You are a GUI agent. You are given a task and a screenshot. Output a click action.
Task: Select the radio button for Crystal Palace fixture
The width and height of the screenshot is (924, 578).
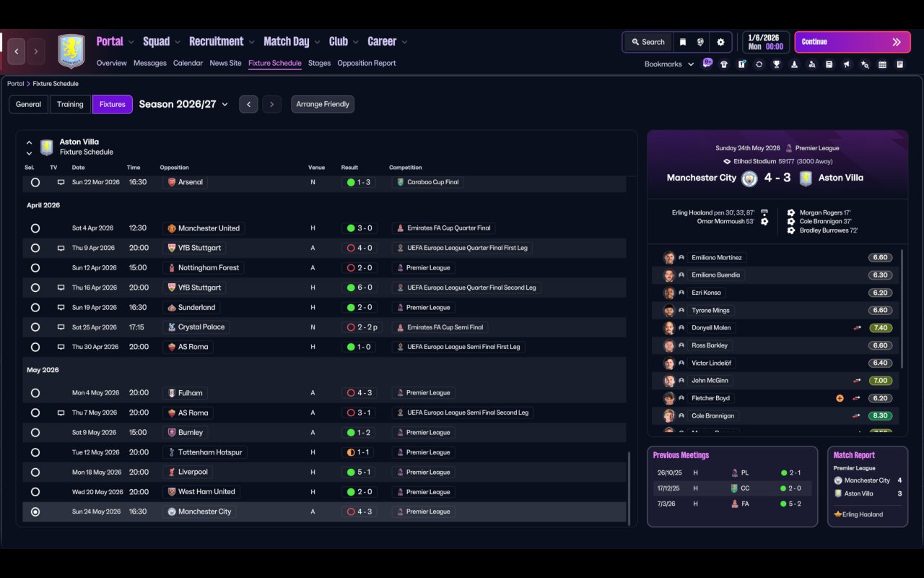(x=35, y=327)
